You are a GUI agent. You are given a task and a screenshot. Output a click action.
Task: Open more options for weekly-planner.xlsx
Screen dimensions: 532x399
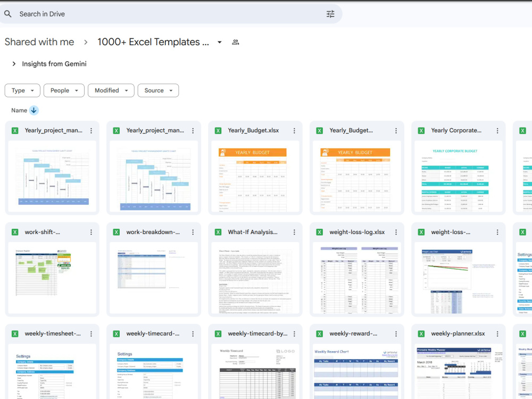coord(497,334)
